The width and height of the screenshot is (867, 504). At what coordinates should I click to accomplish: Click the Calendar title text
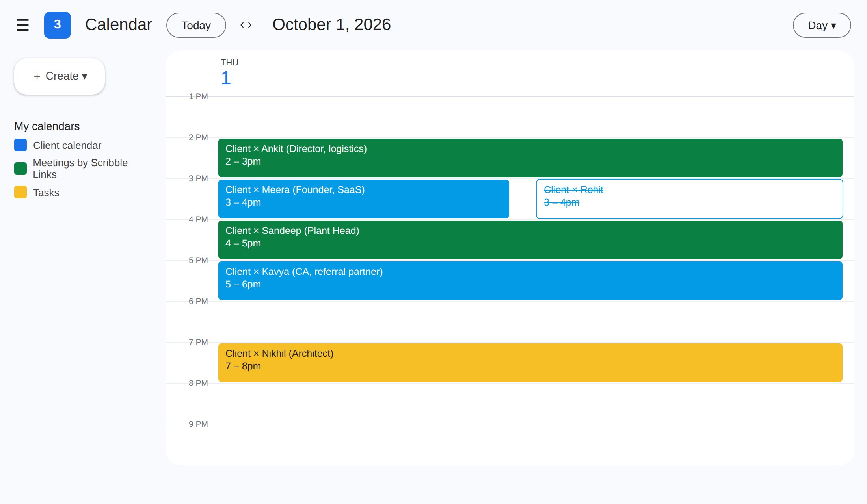119,24
